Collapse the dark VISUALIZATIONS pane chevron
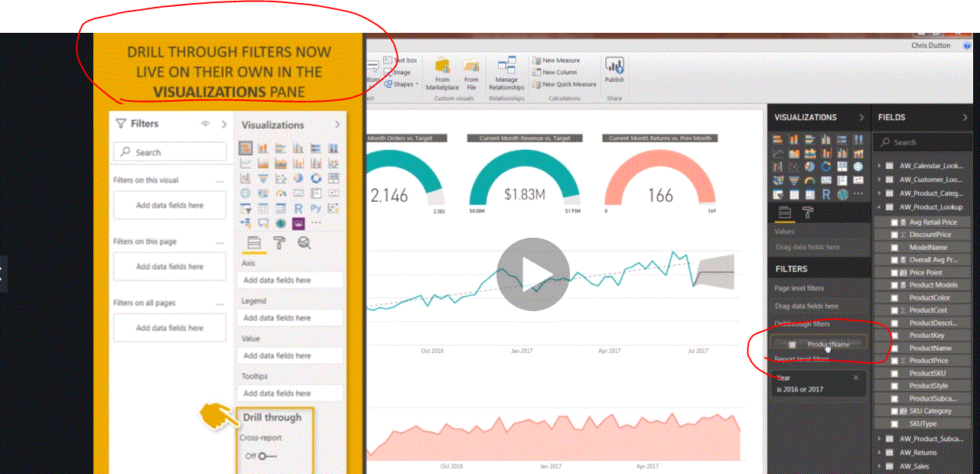980x474 pixels. tap(861, 118)
